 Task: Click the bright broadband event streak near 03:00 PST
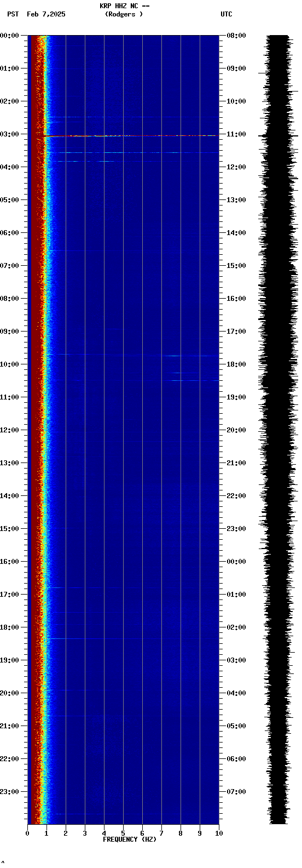pos(130,136)
